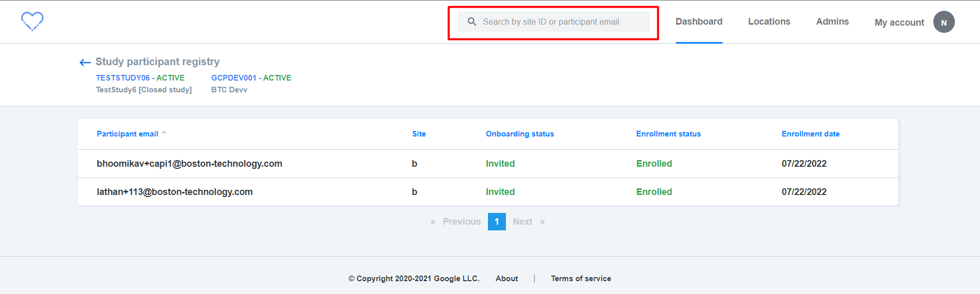Viewport: 980px width, 294px height.
Task: Open the About link in footer
Action: pyautogui.click(x=507, y=279)
